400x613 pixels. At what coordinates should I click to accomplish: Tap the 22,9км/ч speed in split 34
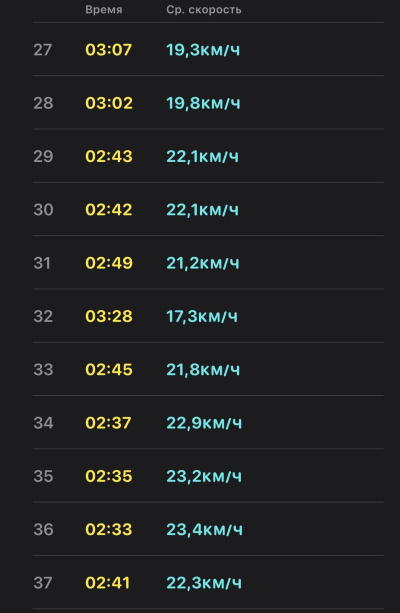(x=204, y=423)
